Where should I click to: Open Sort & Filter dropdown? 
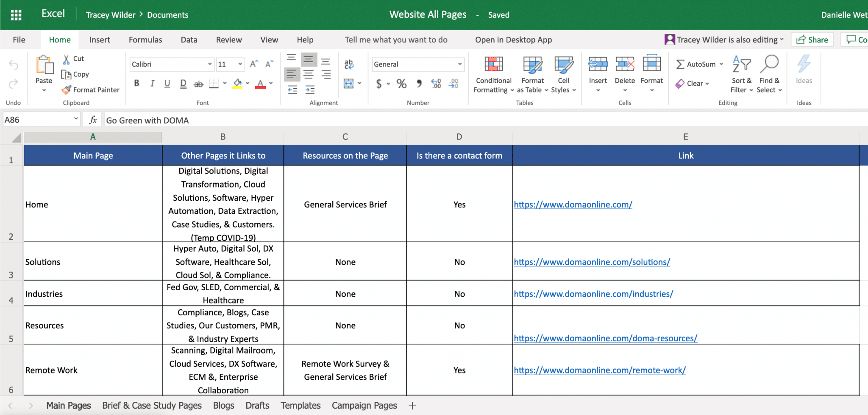click(x=741, y=74)
